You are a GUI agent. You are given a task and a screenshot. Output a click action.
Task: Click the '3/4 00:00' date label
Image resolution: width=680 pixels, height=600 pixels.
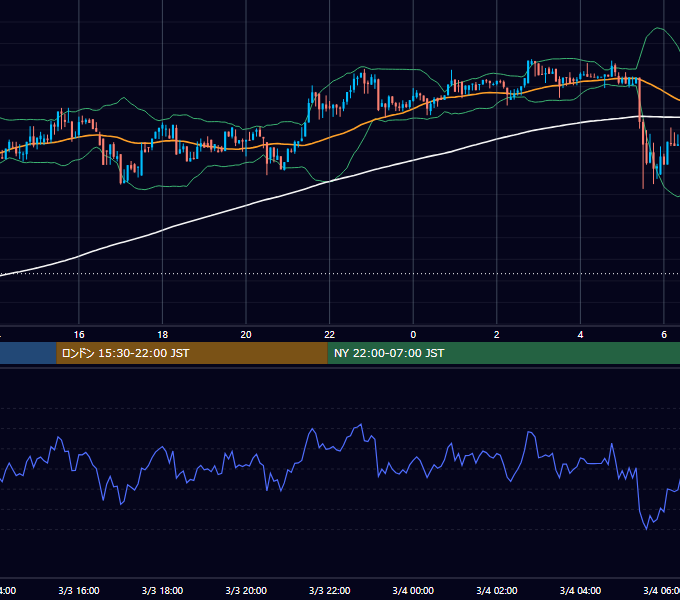[x=413, y=590]
